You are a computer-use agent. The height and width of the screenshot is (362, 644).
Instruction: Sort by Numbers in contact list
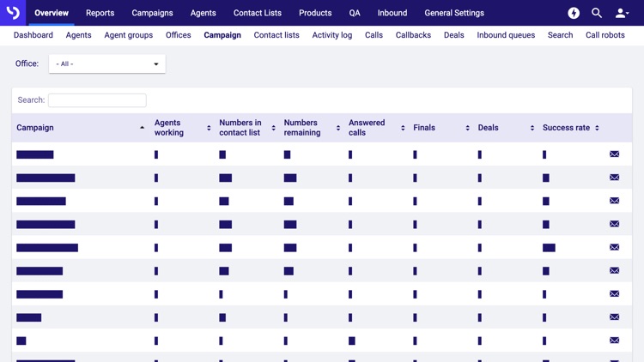click(x=274, y=128)
